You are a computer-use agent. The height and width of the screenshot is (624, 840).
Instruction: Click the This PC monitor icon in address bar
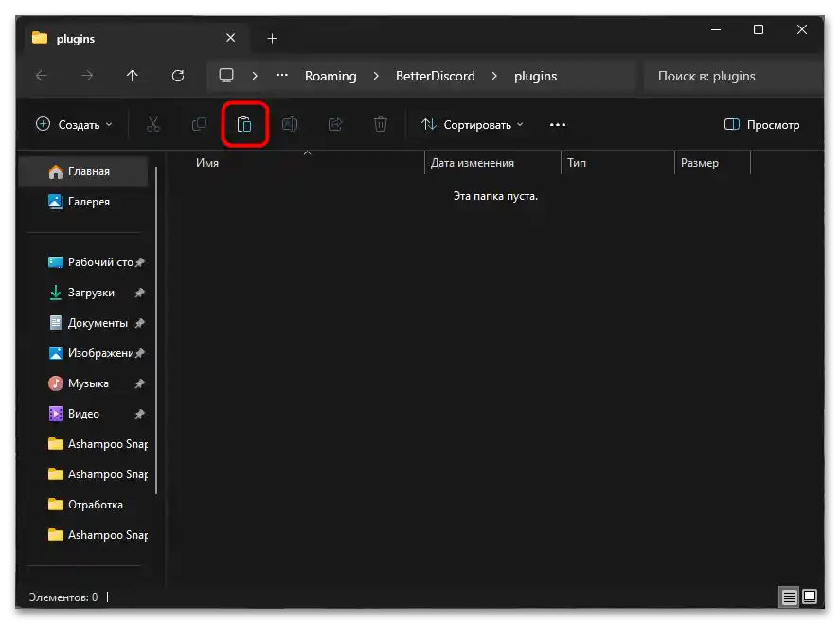tap(226, 76)
